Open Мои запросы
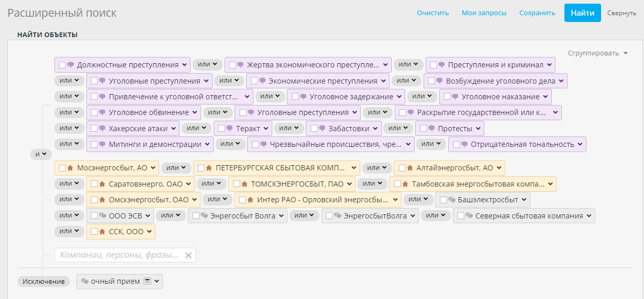 tap(484, 13)
